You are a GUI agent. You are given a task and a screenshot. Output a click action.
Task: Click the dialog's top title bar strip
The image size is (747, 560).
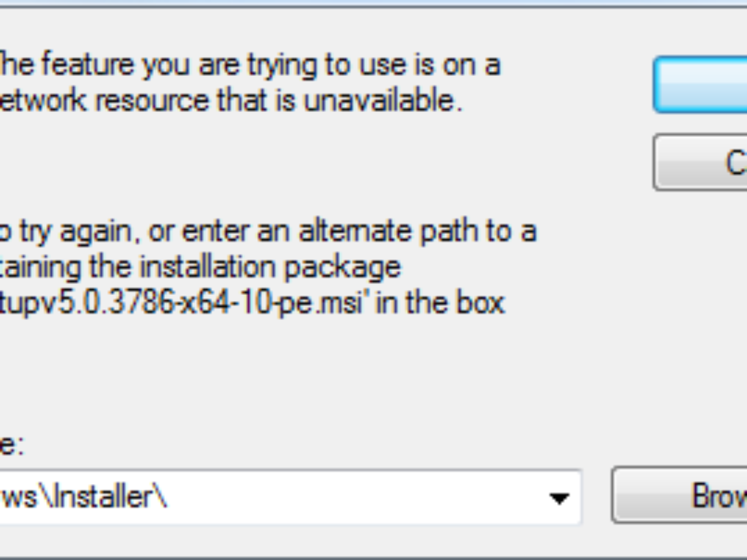374,4
